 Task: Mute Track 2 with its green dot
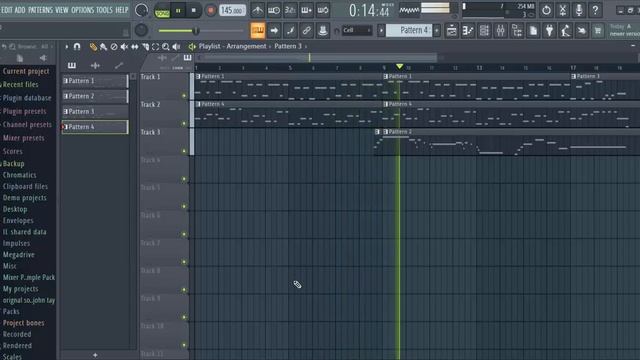(184, 123)
